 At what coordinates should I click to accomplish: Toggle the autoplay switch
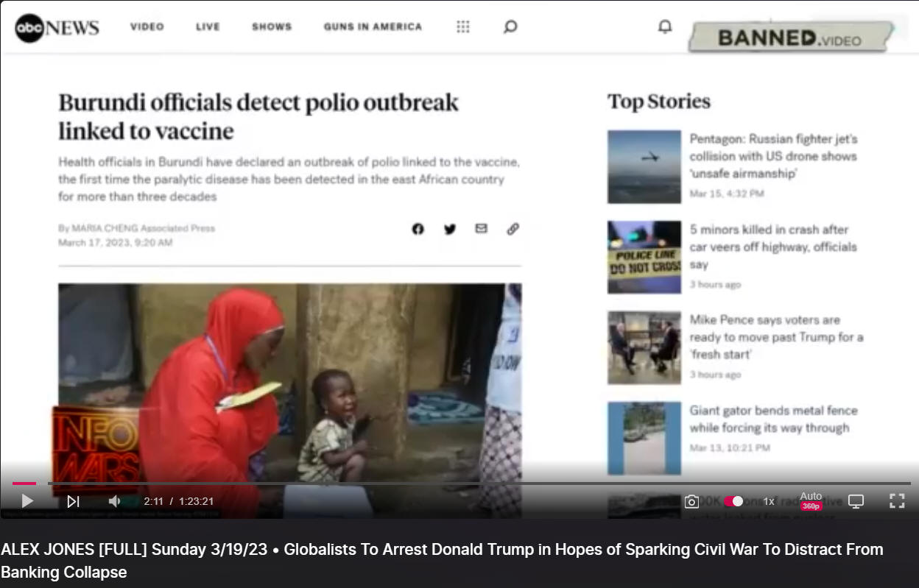point(733,501)
